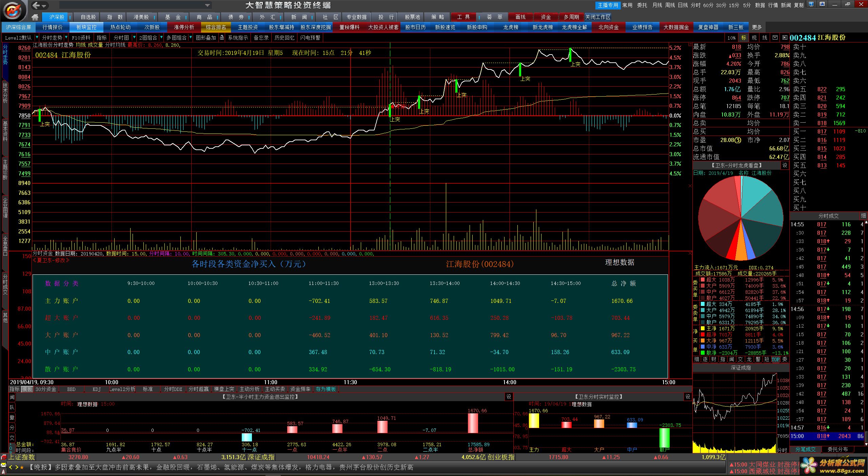The height and width of the screenshot is (476, 868).
Task: Click the yellow 主力 bar in the 分时实时监控 panel
Action: [x=534, y=420]
